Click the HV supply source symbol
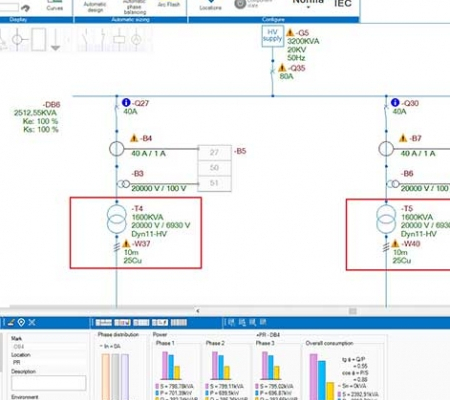The image size is (450, 400). 273,36
